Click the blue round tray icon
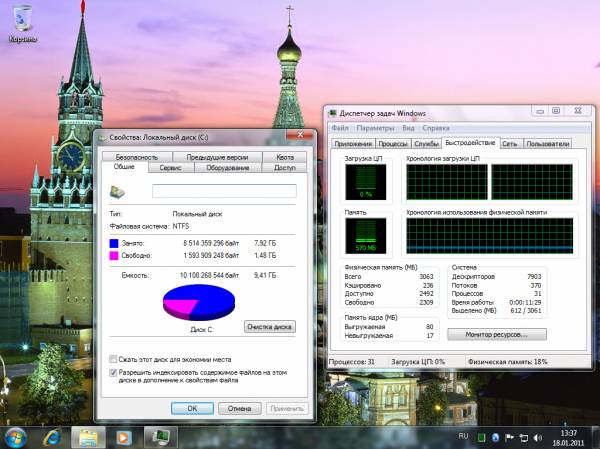 point(496,438)
